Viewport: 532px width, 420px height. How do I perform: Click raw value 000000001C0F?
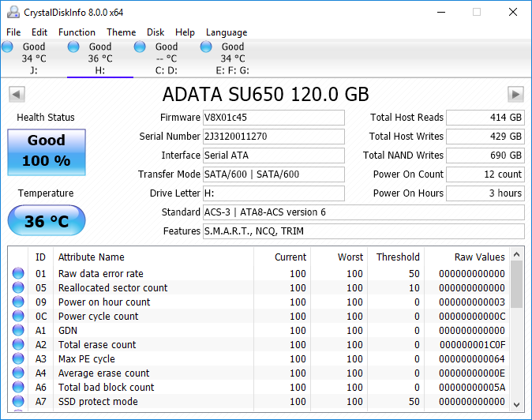(472, 345)
